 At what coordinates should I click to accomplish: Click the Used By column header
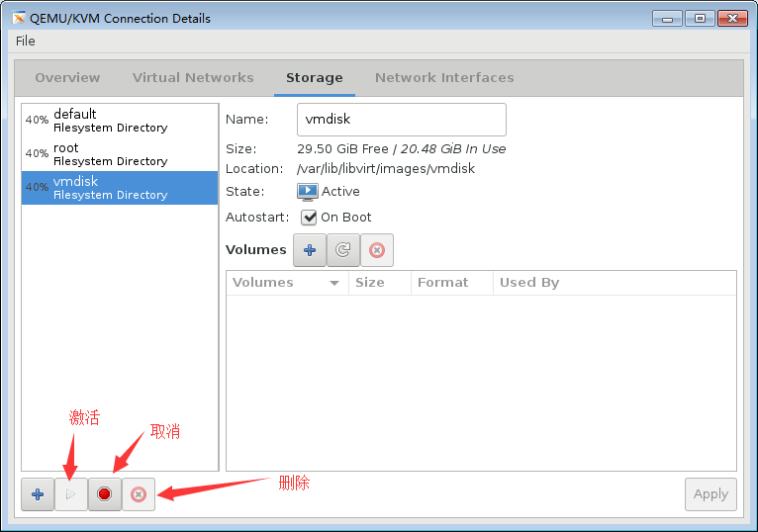coord(615,283)
